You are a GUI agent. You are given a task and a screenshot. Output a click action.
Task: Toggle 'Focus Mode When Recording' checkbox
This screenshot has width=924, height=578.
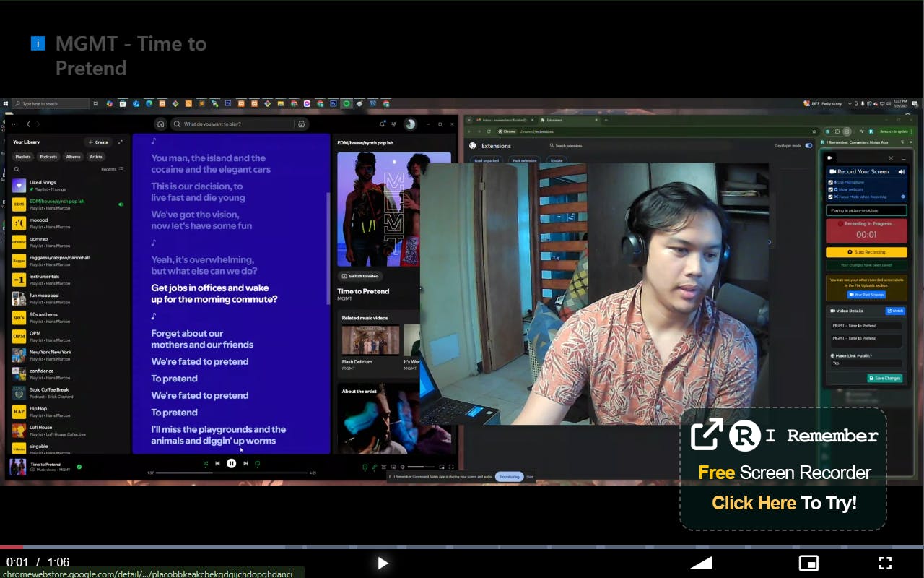pos(831,197)
